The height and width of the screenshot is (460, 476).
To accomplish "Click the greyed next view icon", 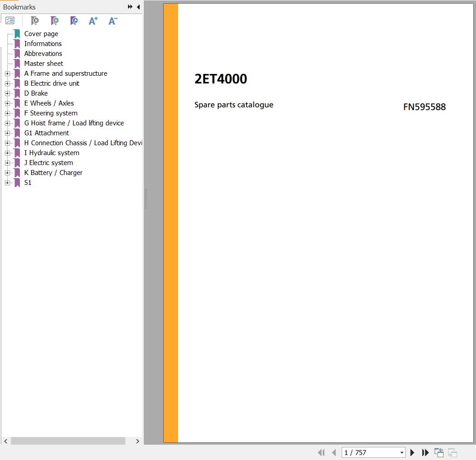I will pos(452,452).
